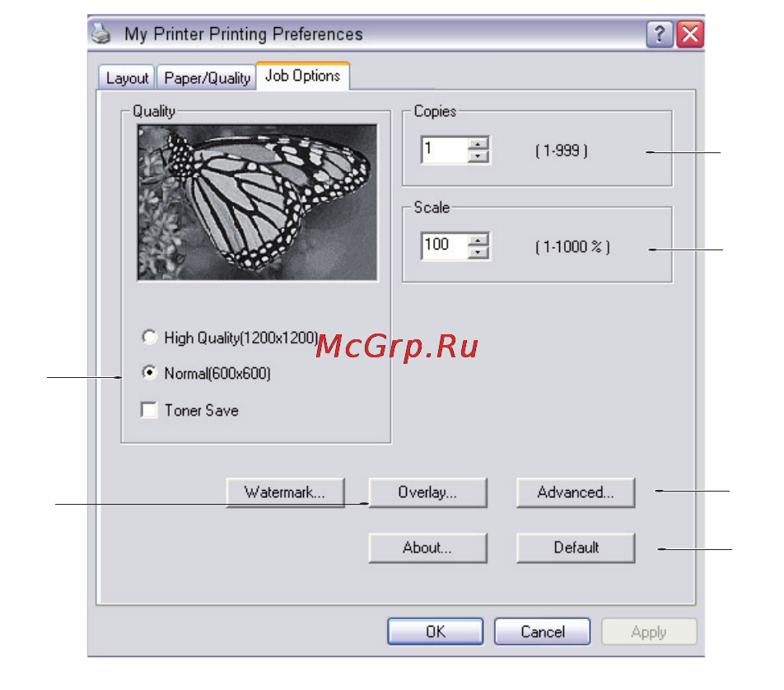
Task: Switch to the Layout tab
Action: tap(127, 78)
